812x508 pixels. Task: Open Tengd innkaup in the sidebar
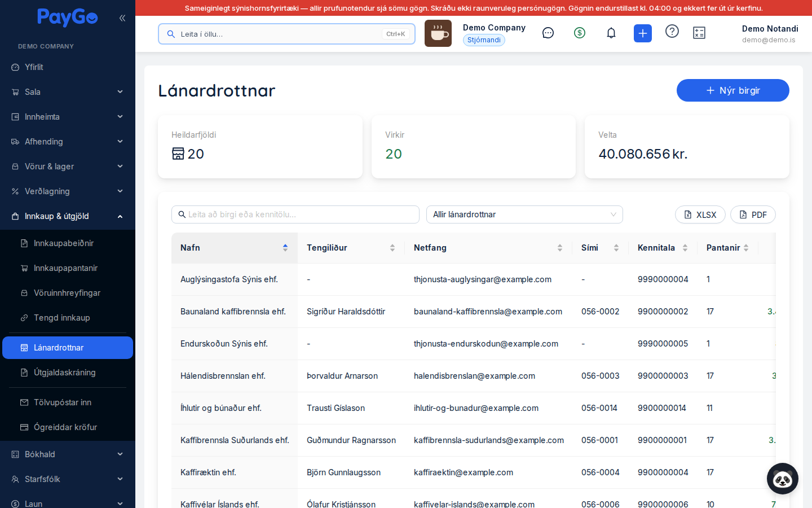coord(68,318)
